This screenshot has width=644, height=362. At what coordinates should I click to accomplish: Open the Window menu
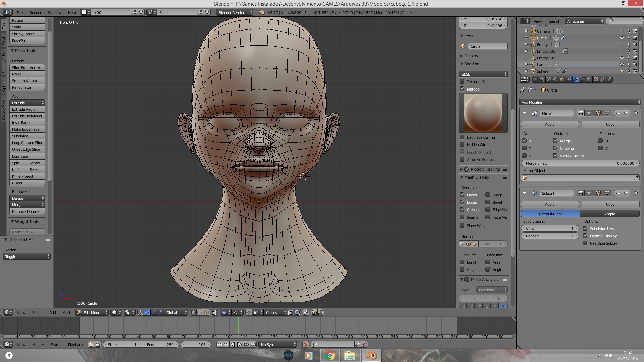54,12
